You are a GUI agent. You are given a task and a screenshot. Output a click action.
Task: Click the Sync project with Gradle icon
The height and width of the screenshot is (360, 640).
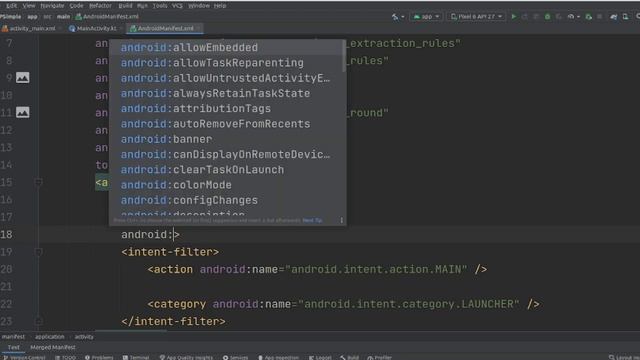pos(613,17)
